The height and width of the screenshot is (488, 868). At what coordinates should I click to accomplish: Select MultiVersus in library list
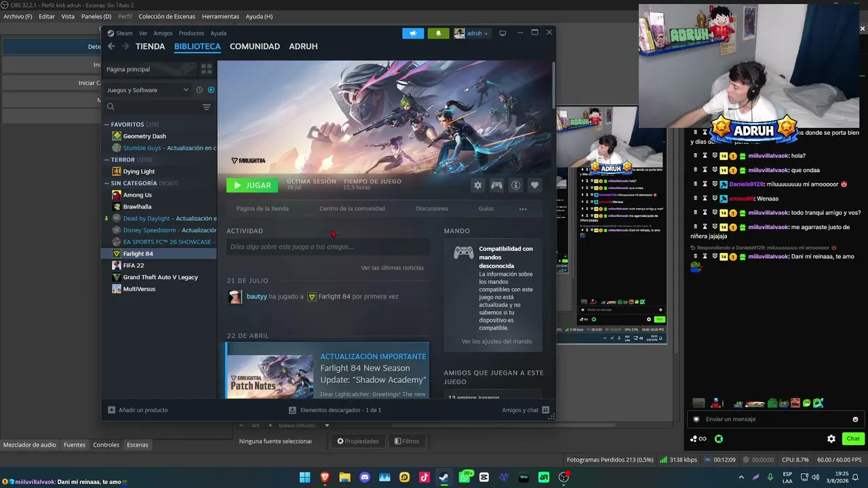click(139, 289)
